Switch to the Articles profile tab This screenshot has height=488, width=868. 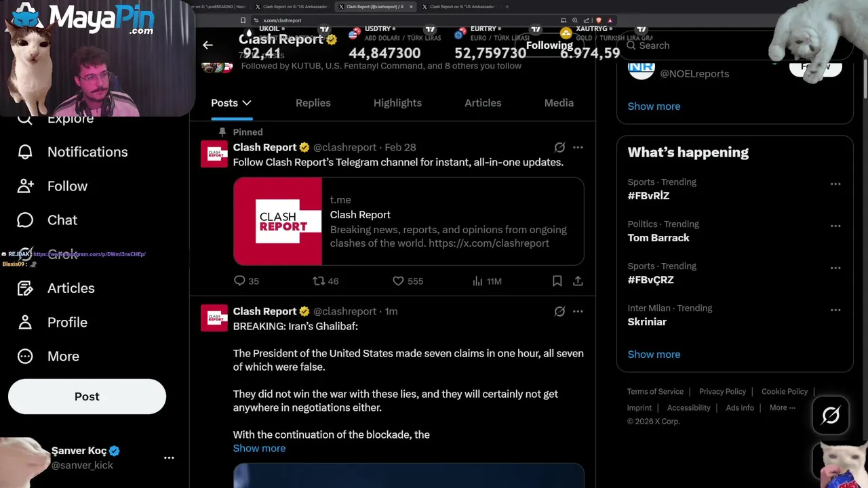point(483,103)
